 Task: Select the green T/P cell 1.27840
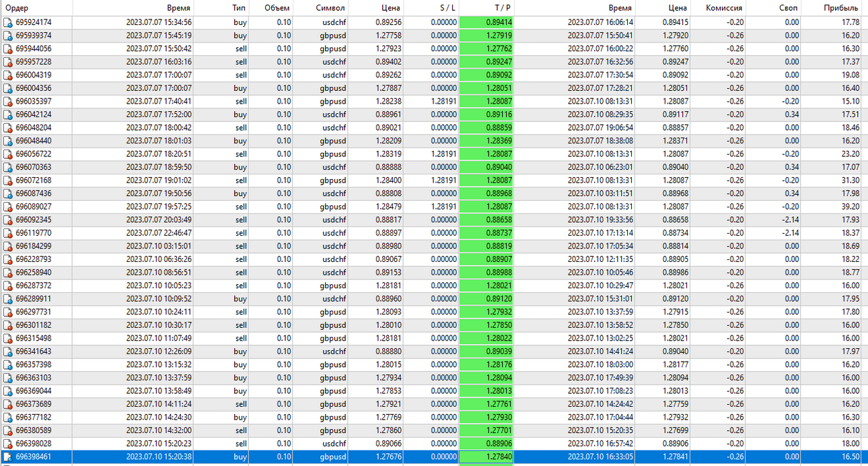pos(487,457)
